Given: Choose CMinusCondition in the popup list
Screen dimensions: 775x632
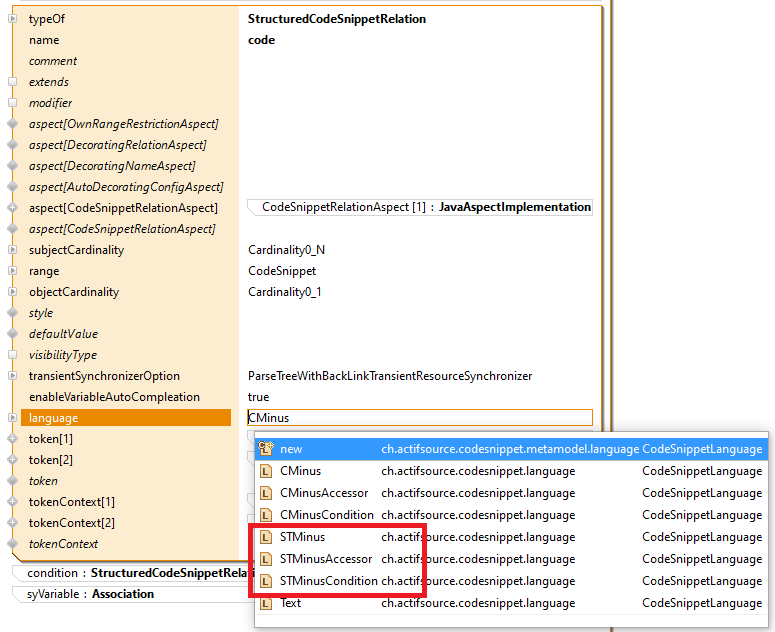Looking at the screenshot, I should click(x=326, y=515).
